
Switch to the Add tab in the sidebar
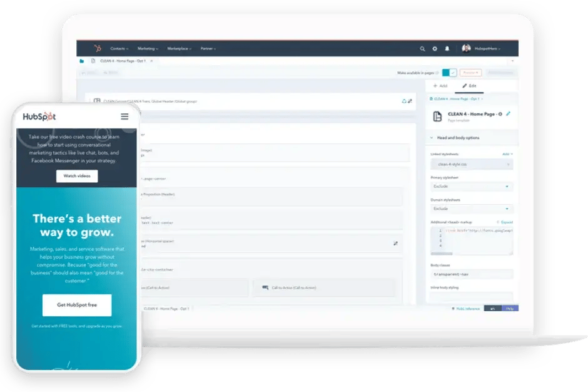440,86
